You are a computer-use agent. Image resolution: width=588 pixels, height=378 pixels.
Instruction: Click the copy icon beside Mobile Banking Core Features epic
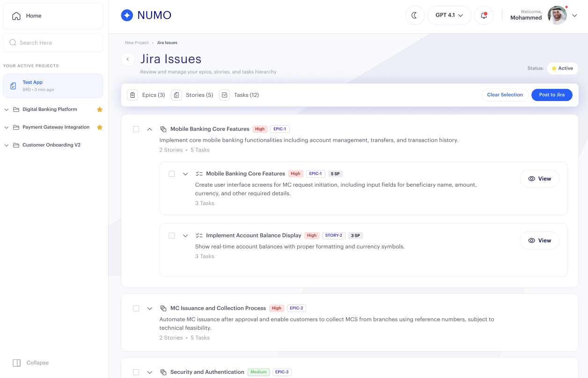click(163, 129)
